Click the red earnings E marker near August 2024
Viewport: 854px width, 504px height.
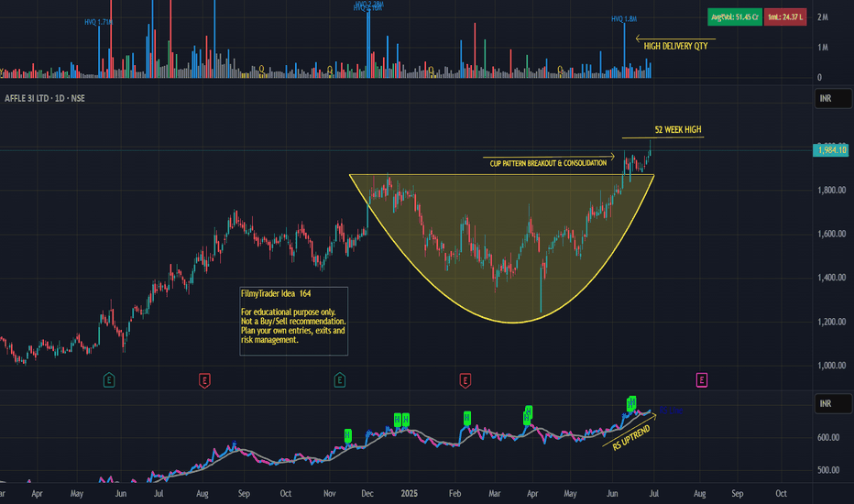(204, 379)
